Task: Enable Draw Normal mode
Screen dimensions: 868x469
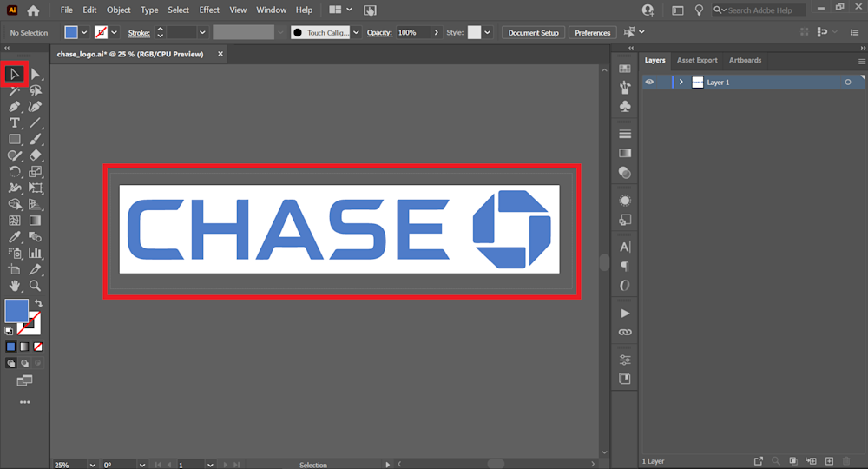Action: tap(10, 363)
